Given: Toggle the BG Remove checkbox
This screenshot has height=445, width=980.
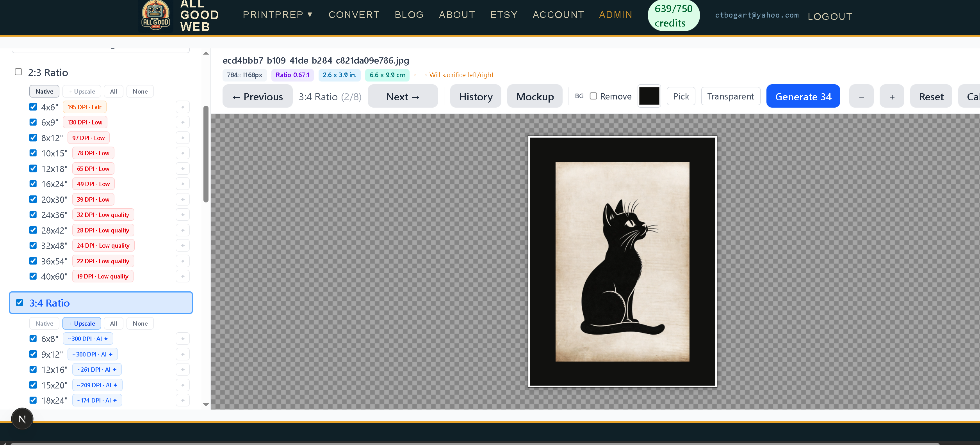Looking at the screenshot, I should pyautogui.click(x=593, y=96).
